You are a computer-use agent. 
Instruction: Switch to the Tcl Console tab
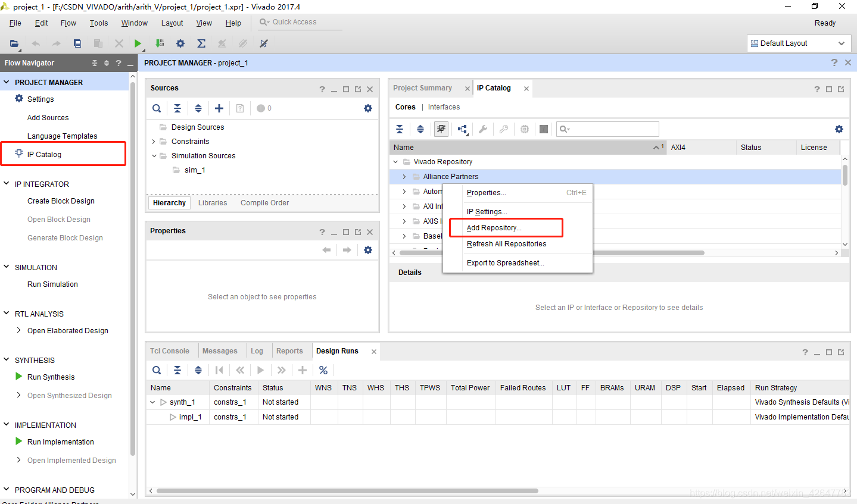pos(170,351)
